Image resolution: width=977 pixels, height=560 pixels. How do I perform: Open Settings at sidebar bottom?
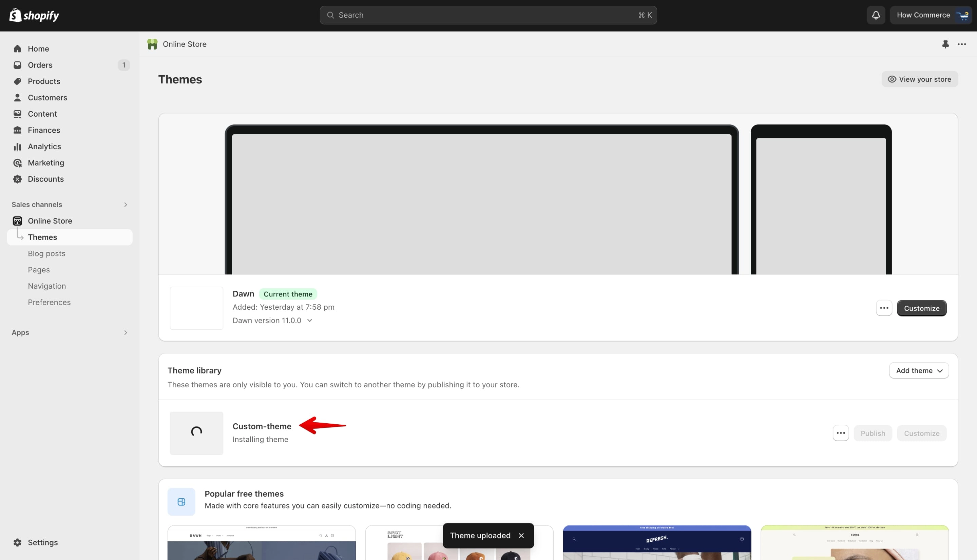pos(43,542)
